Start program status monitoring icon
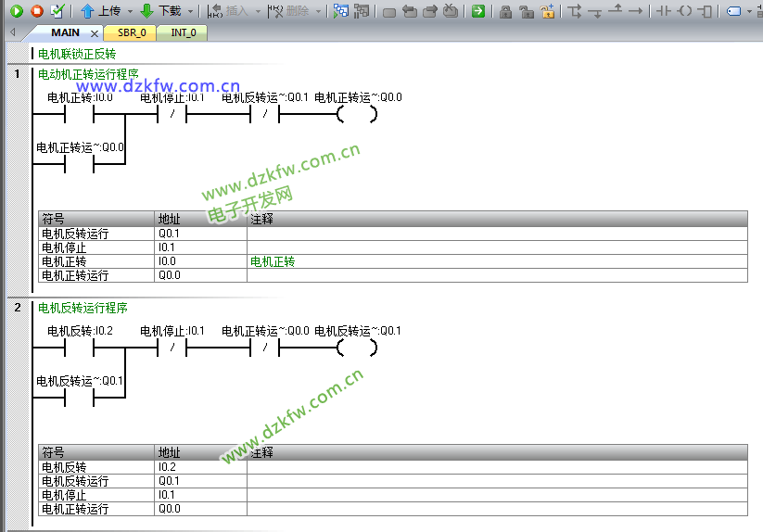 pos(341,11)
